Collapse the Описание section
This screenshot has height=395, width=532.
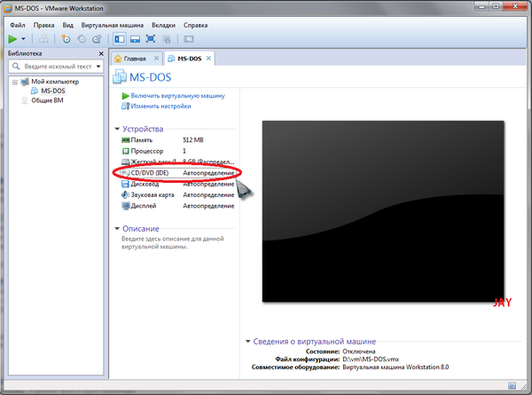coord(117,229)
